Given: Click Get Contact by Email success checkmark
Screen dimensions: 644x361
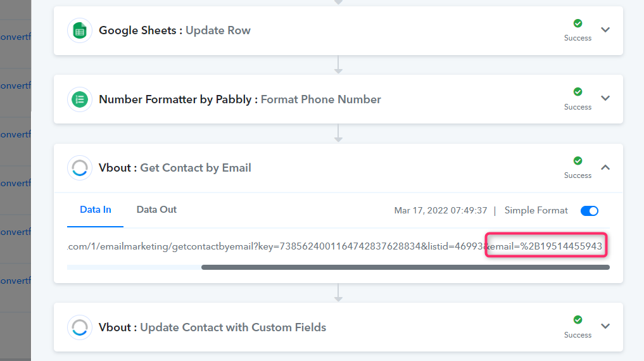Looking at the screenshot, I should coord(578,161).
